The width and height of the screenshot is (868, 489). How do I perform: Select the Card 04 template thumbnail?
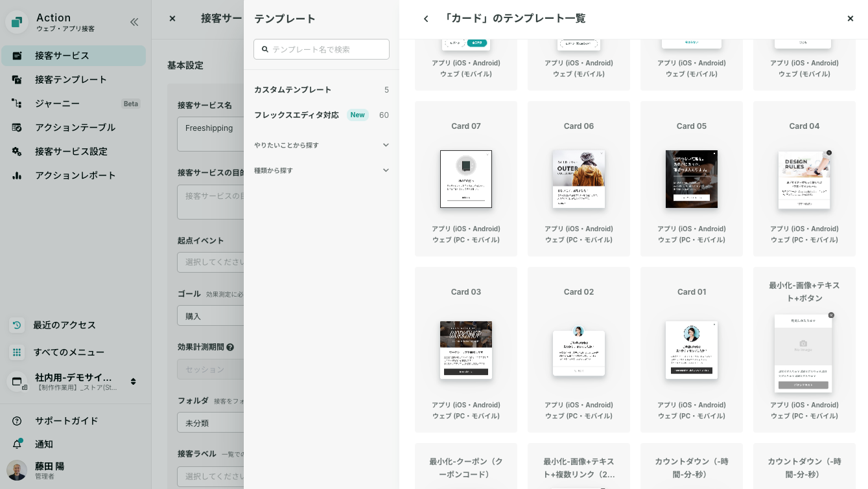coord(804,179)
